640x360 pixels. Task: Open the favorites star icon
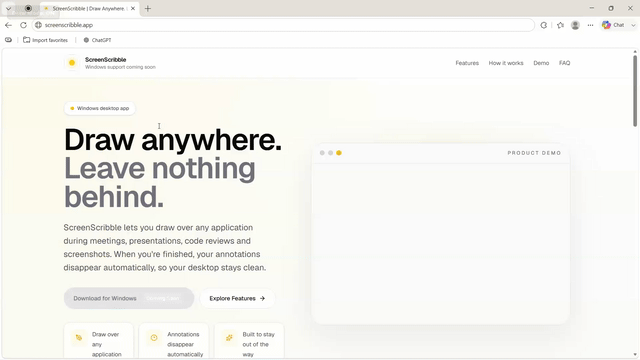(560, 25)
